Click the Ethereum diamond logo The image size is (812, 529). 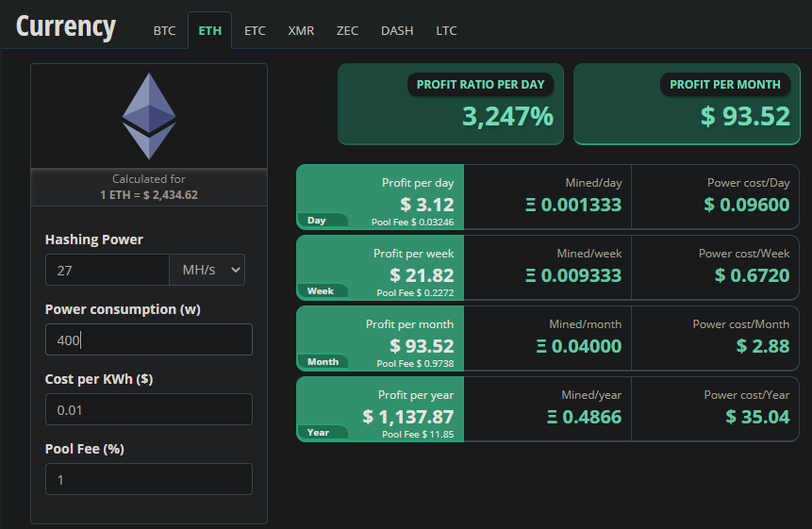[x=149, y=116]
